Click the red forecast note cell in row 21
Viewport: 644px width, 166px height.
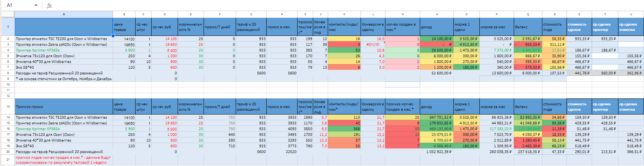(x=64, y=160)
